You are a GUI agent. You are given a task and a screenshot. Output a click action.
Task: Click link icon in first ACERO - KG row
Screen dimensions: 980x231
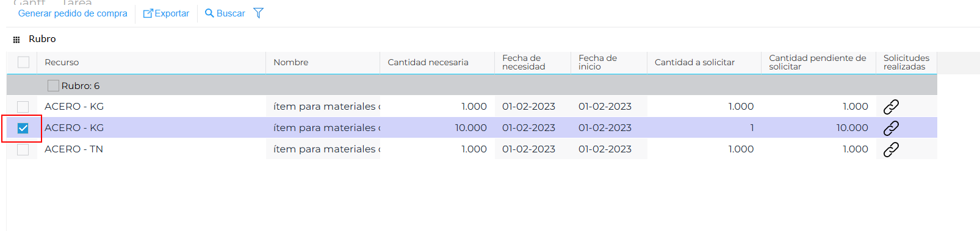[x=891, y=107]
